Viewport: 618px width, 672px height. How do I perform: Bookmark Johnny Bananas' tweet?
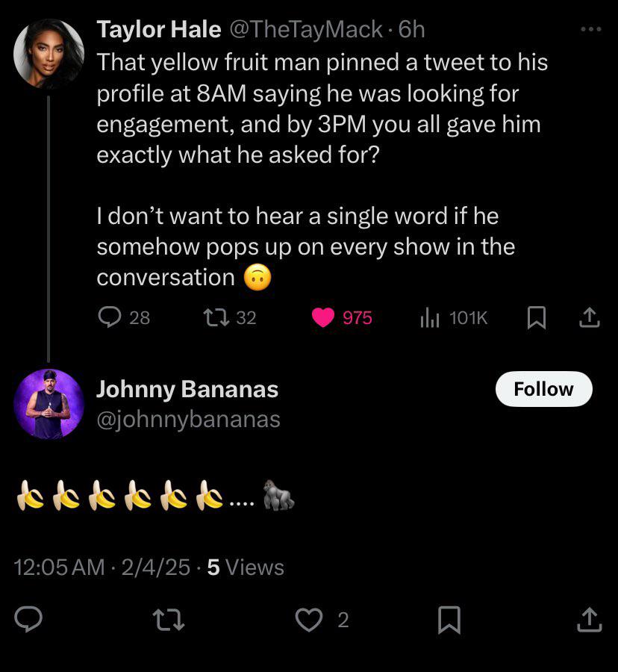click(449, 619)
